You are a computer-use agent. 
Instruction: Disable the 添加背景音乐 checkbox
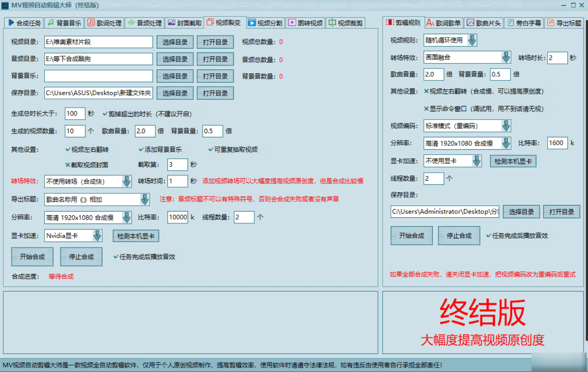tap(141, 149)
